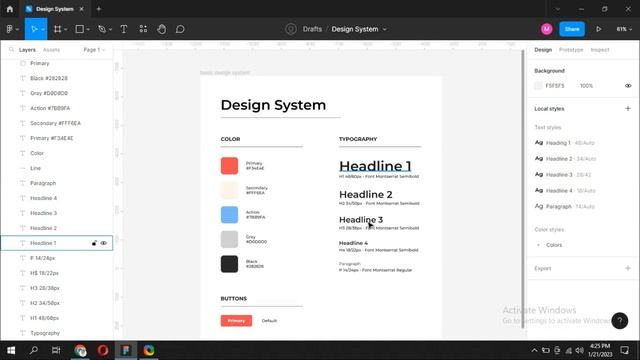Open Task View on taskbar
The height and width of the screenshot is (360, 640).
coord(56,350)
